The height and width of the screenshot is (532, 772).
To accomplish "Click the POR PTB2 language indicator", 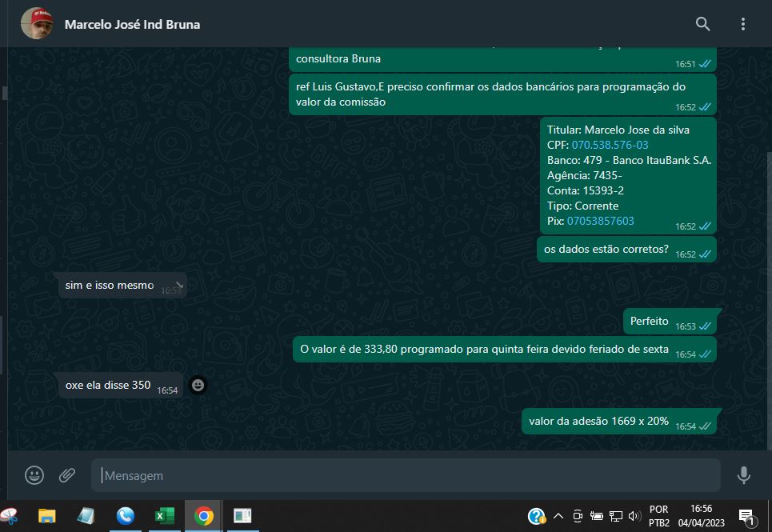I will pyautogui.click(x=658, y=516).
